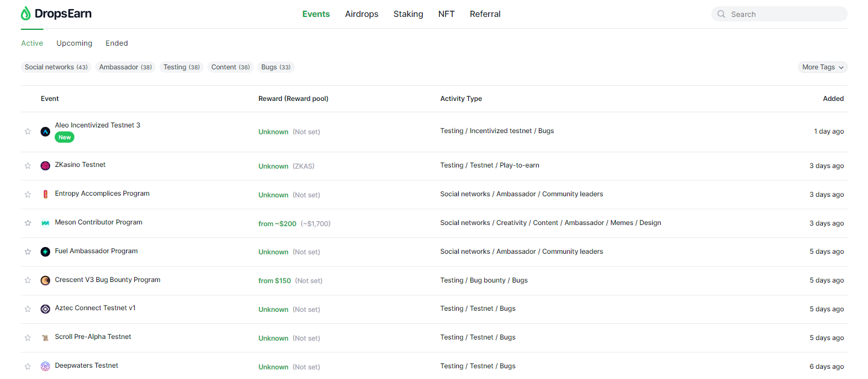Click the Crescent V3 logo icon
The image size is (868, 379).
click(x=46, y=280)
